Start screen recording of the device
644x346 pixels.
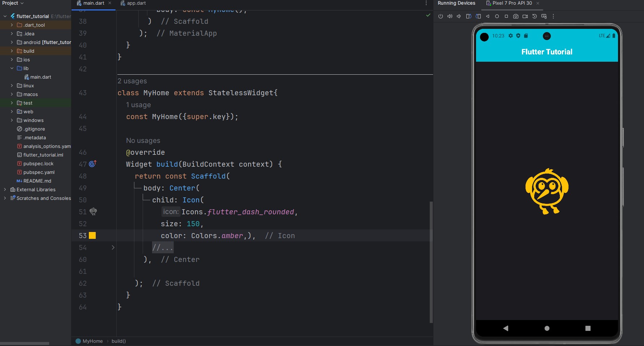525,16
